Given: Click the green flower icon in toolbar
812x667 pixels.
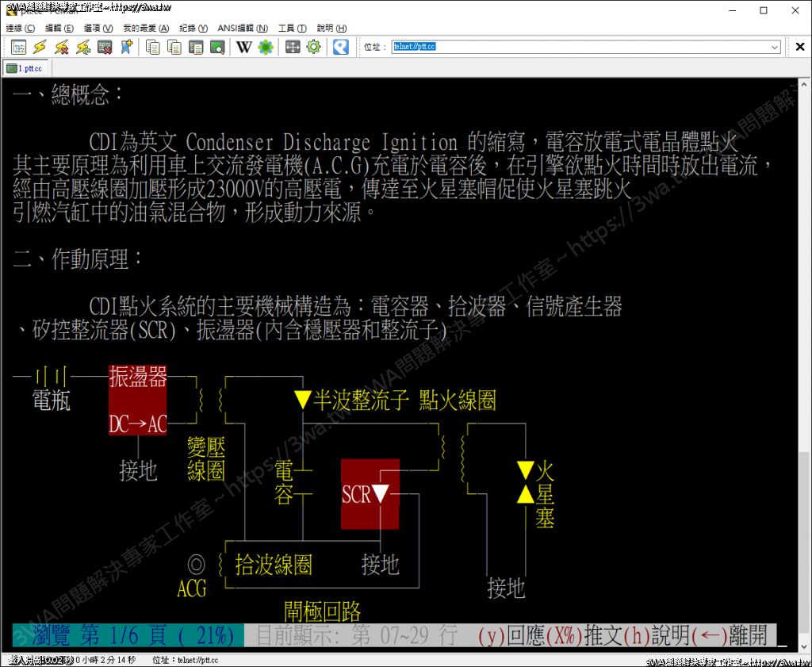Looking at the screenshot, I should point(266,48).
